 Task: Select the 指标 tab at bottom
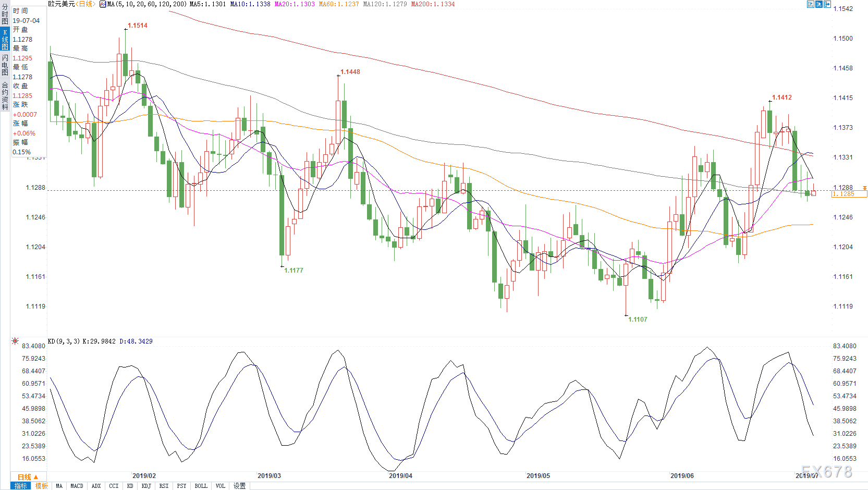coord(21,486)
